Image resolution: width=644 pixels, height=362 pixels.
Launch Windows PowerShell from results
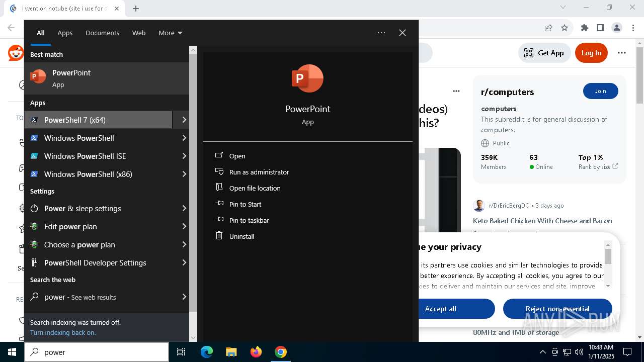pos(99,138)
